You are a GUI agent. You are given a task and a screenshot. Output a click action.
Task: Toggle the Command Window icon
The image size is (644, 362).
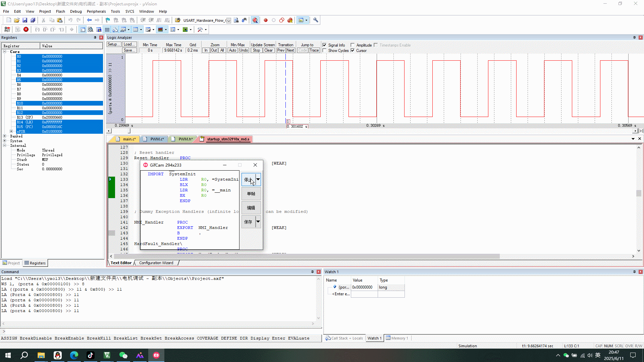point(83,29)
